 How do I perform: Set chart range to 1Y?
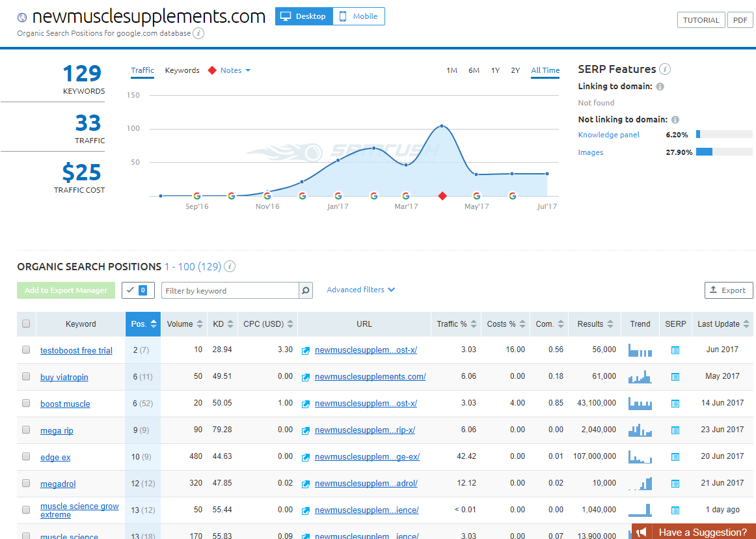[495, 70]
